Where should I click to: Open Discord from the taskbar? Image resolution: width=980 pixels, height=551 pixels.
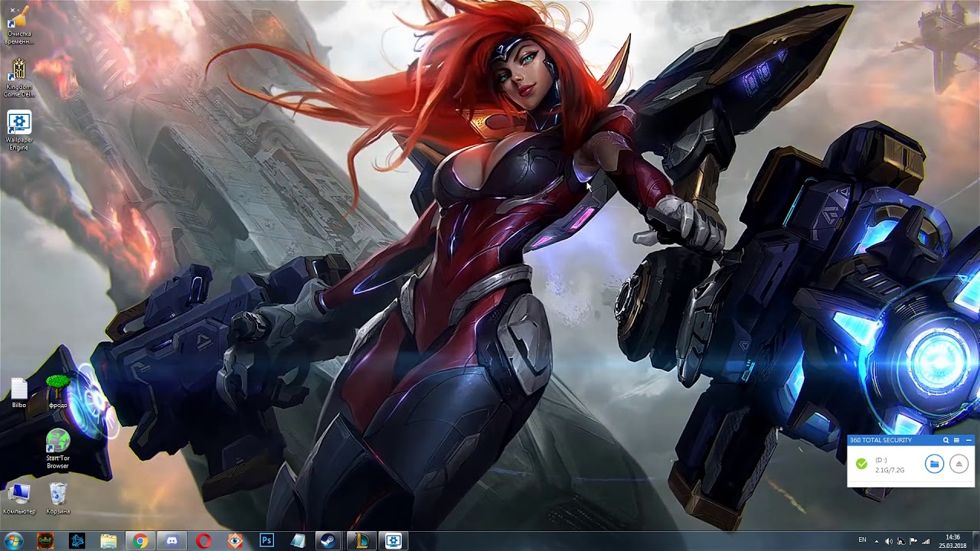[171, 541]
